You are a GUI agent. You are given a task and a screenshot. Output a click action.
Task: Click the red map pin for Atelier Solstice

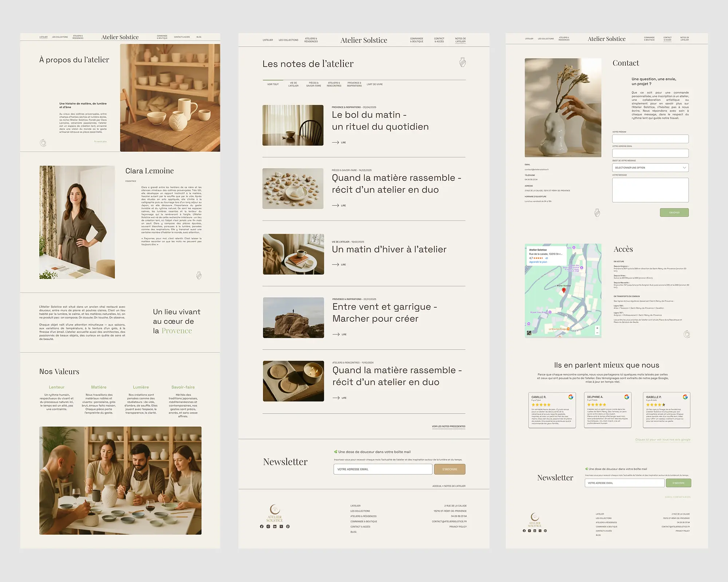tap(564, 290)
